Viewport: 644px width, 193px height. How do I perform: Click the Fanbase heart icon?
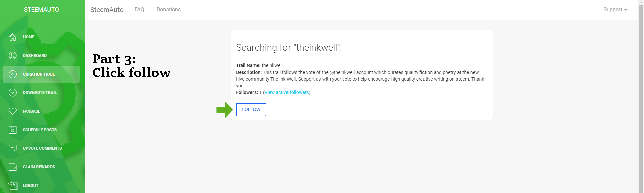[x=13, y=111]
